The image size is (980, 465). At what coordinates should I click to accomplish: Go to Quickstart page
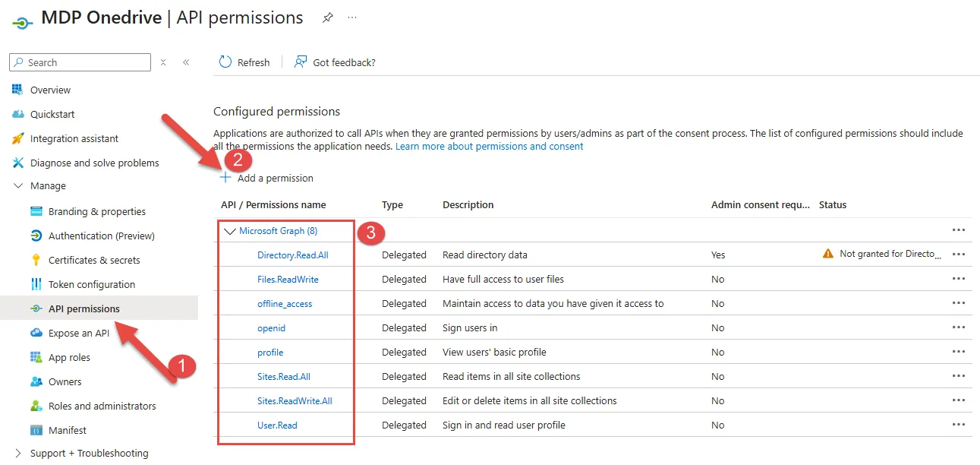point(52,114)
